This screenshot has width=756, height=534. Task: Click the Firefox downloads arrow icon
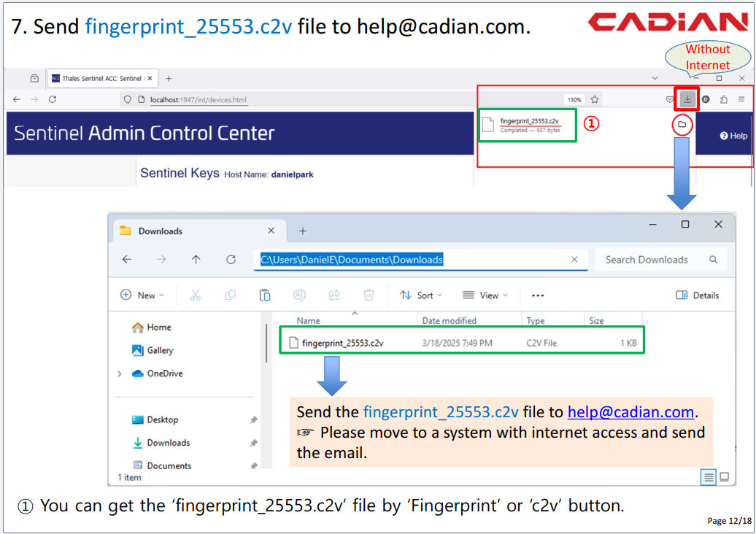687,99
